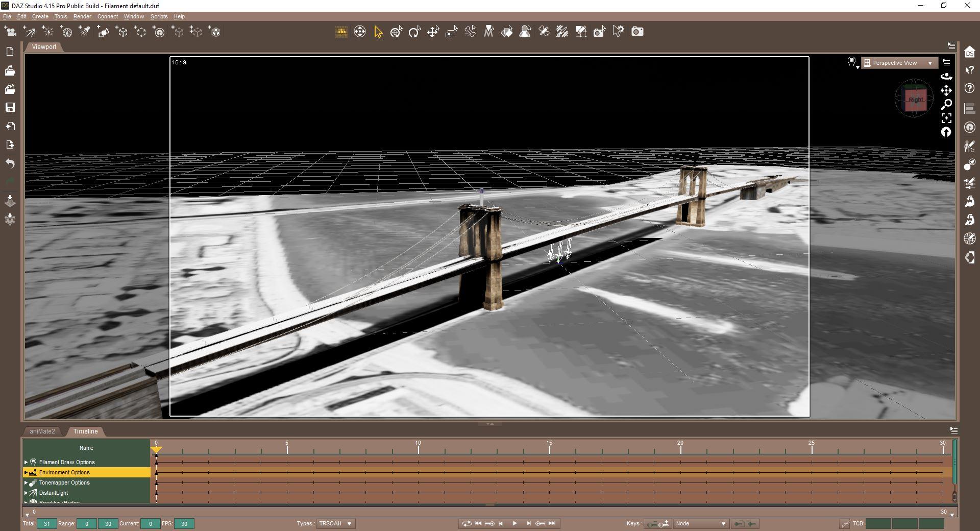Screen dimensions: 980x531
Task: Click the FPS input field
Action: [184, 523]
